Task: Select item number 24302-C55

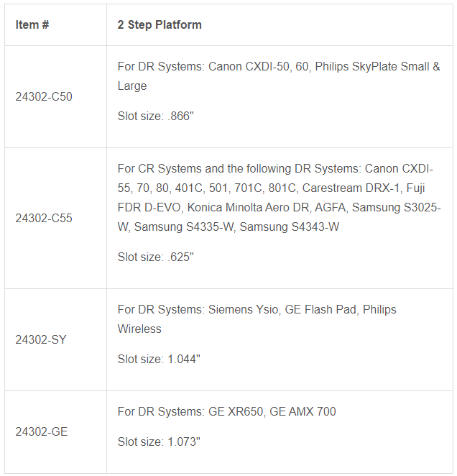Action: pyautogui.click(x=44, y=219)
